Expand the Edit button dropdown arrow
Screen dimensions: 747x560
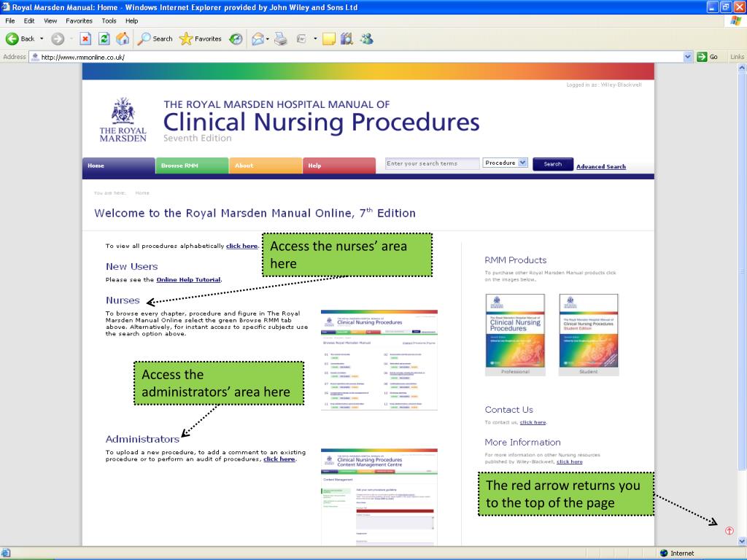pos(315,39)
